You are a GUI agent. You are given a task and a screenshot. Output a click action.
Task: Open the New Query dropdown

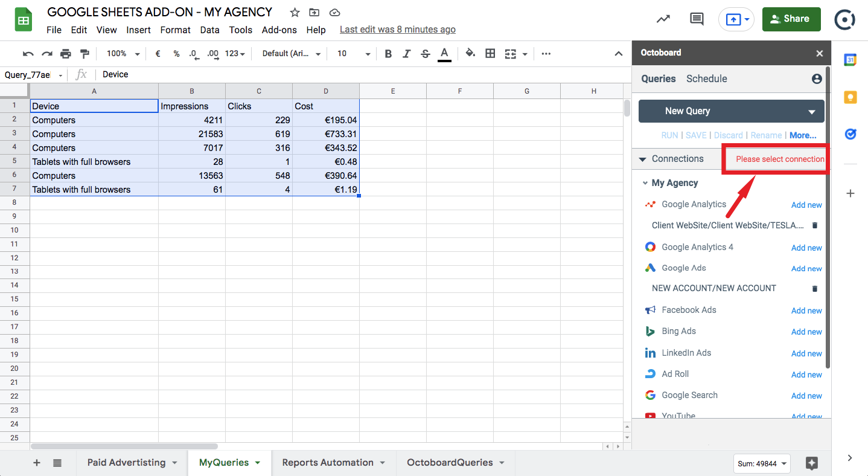[731, 111]
